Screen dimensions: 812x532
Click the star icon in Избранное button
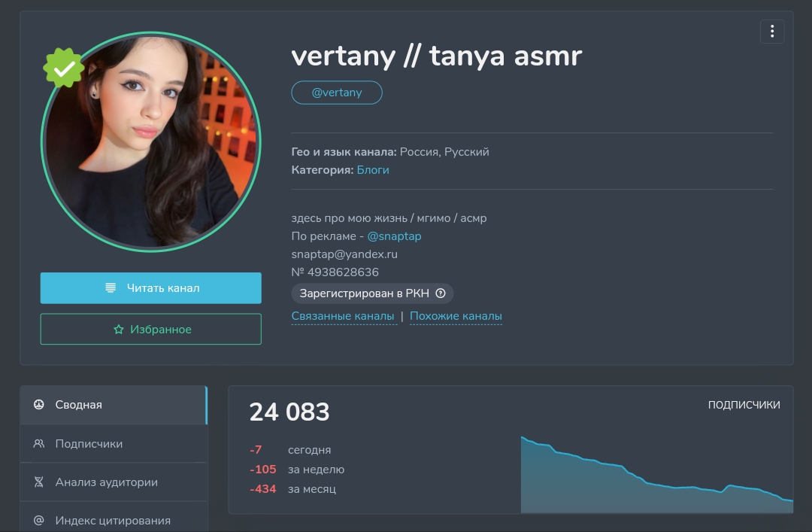click(119, 330)
